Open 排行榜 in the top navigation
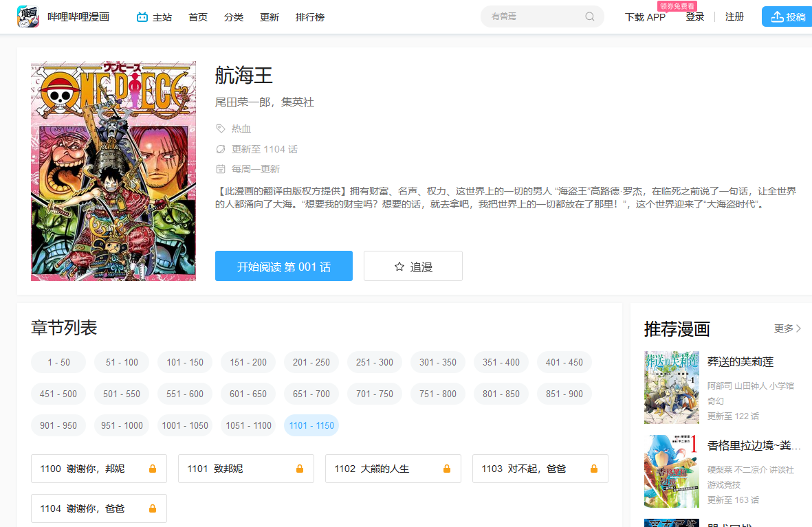 309,17
